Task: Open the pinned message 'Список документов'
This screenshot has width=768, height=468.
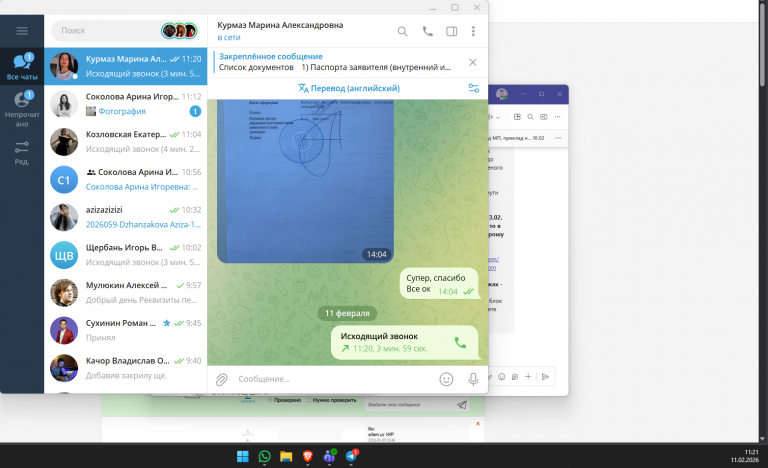Action: (335, 62)
